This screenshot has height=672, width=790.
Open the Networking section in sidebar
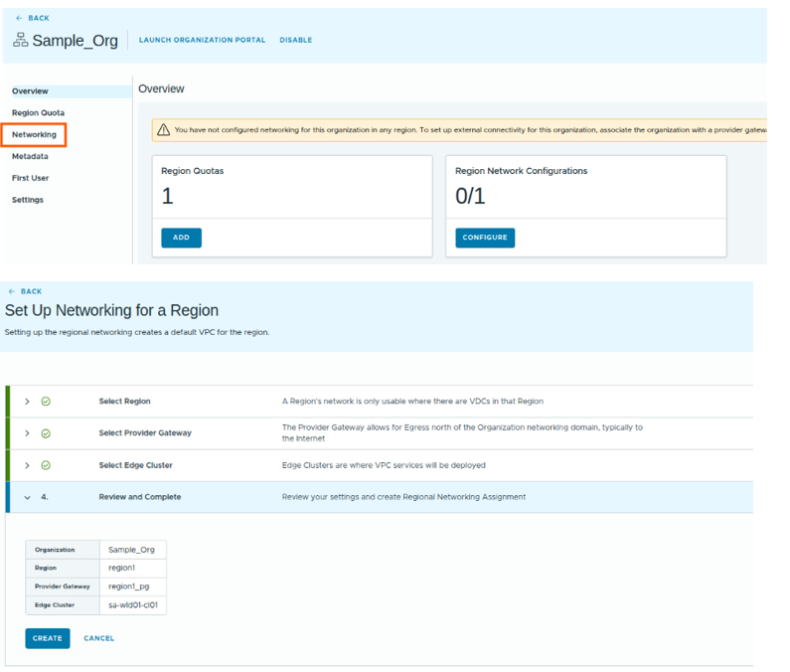(34, 134)
